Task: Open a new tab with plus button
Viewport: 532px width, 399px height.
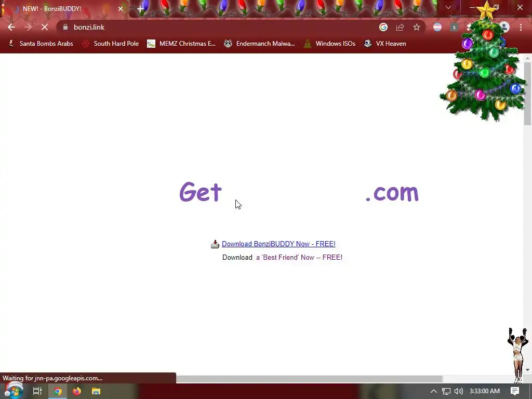Action: (x=140, y=9)
